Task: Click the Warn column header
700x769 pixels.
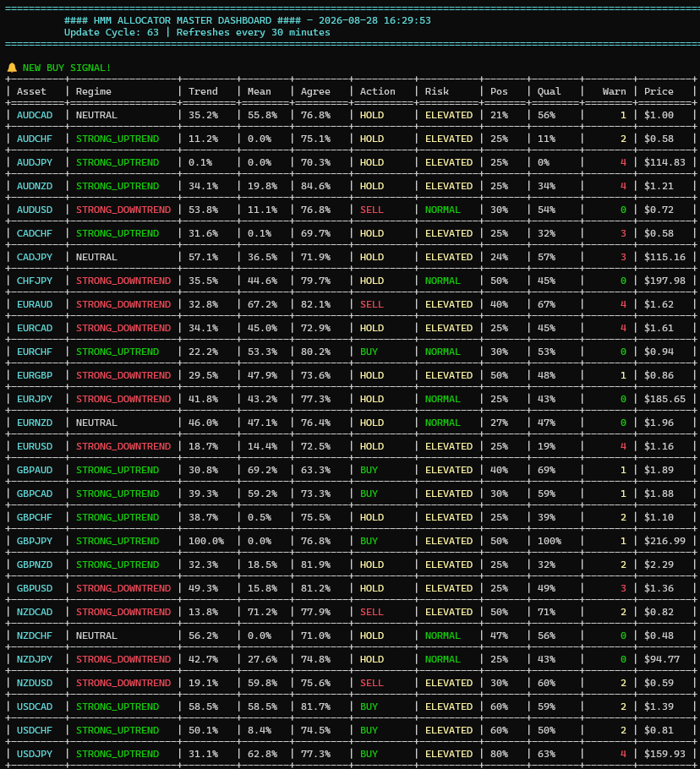Action: coord(614,91)
